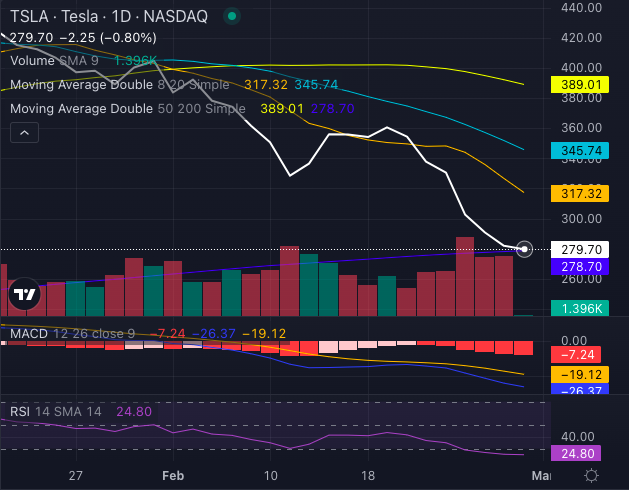Click the blue 278.70 moving average label
The image size is (629, 490).
pyautogui.click(x=579, y=267)
